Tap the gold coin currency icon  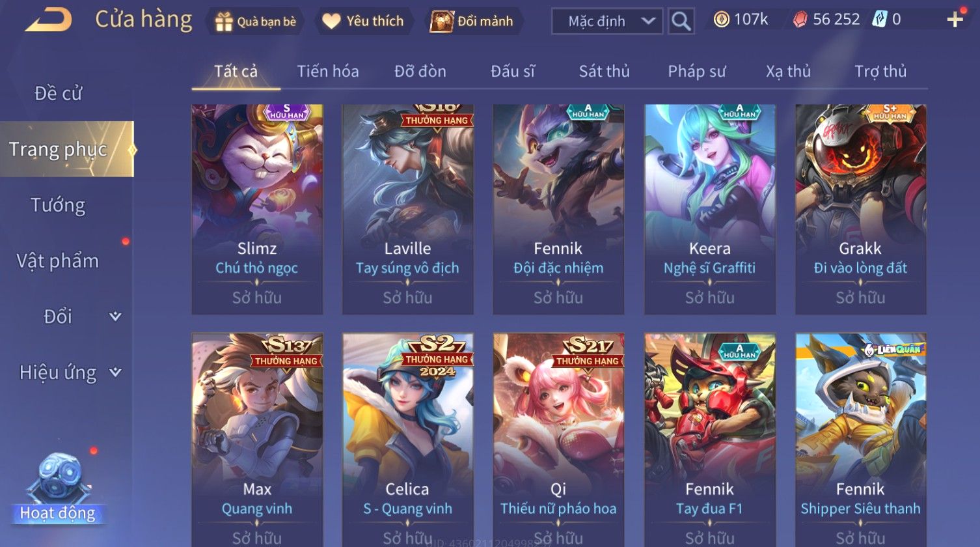click(x=721, y=20)
